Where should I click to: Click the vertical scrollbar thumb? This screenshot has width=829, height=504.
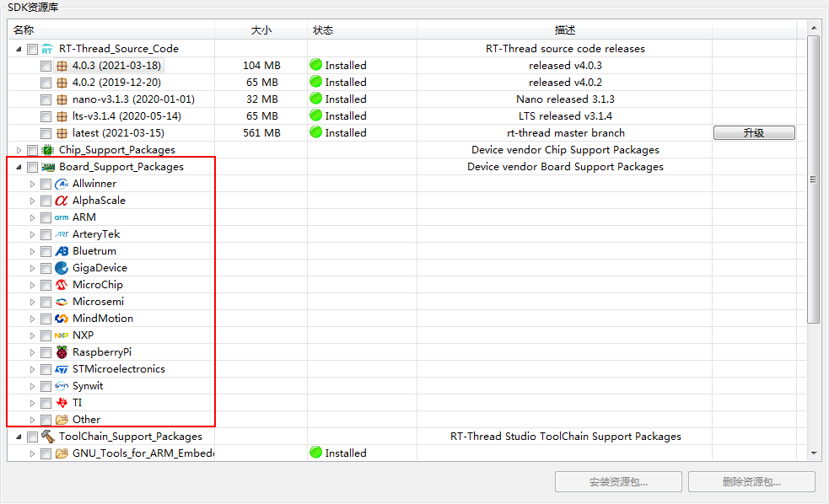pyautogui.click(x=814, y=180)
